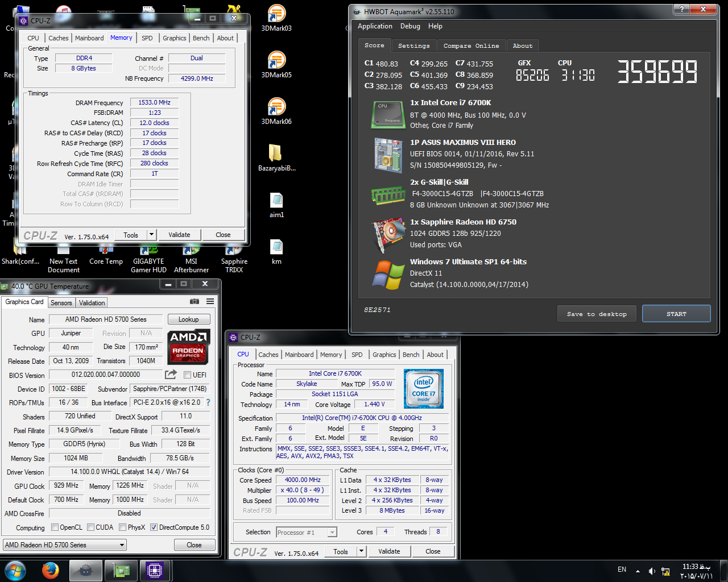Switch to Aquamark Settings tab
The height and width of the screenshot is (582, 728).
click(414, 46)
